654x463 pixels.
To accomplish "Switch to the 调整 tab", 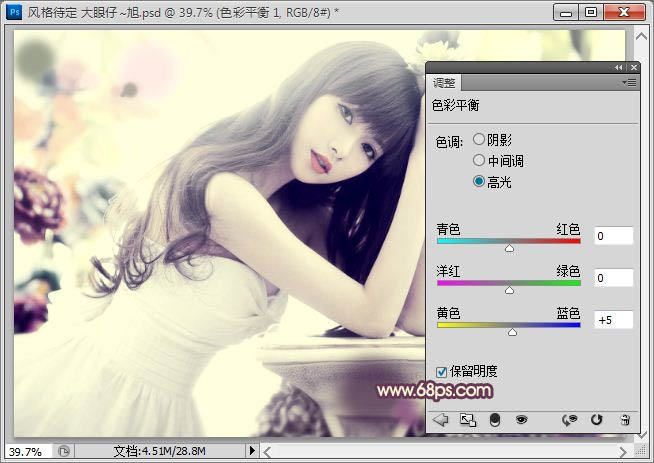I will (x=446, y=82).
